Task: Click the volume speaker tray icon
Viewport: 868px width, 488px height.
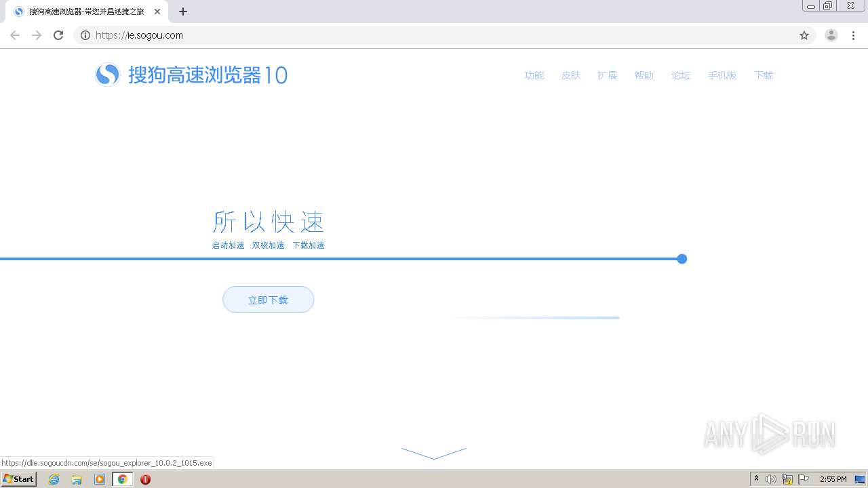Action: pyautogui.click(x=771, y=479)
